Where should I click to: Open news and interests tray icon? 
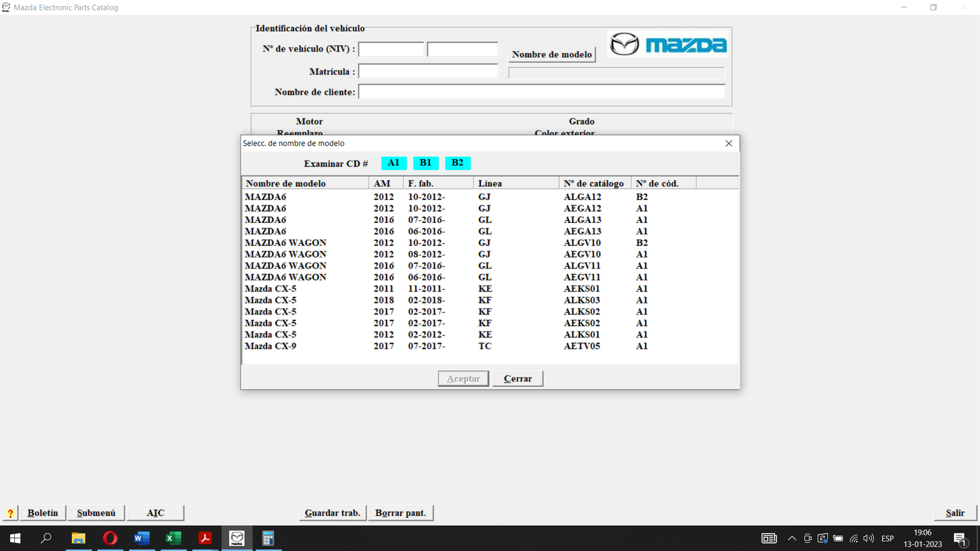[x=769, y=539]
